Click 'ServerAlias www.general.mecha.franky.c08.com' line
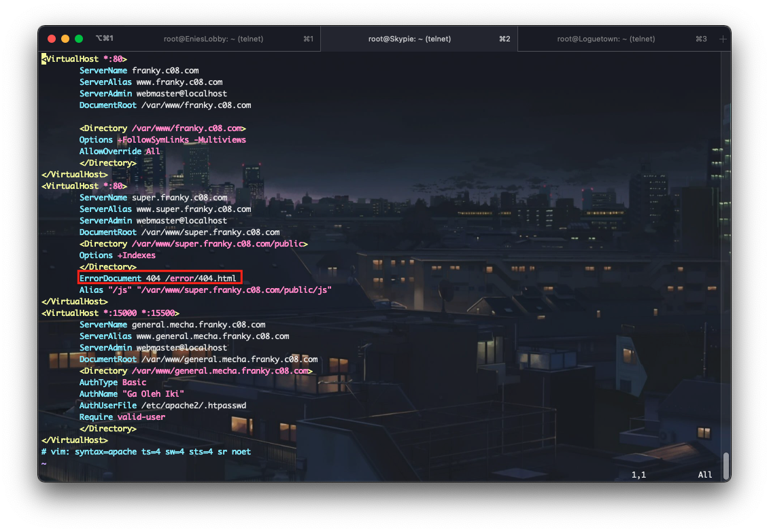This screenshot has width=769, height=532. tap(184, 336)
